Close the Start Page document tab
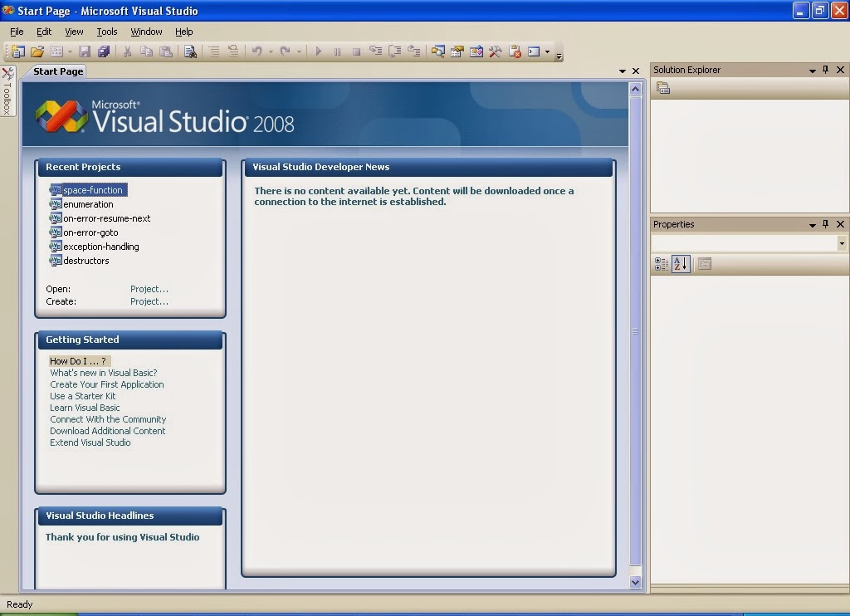Image resolution: width=850 pixels, height=616 pixels. [636, 71]
